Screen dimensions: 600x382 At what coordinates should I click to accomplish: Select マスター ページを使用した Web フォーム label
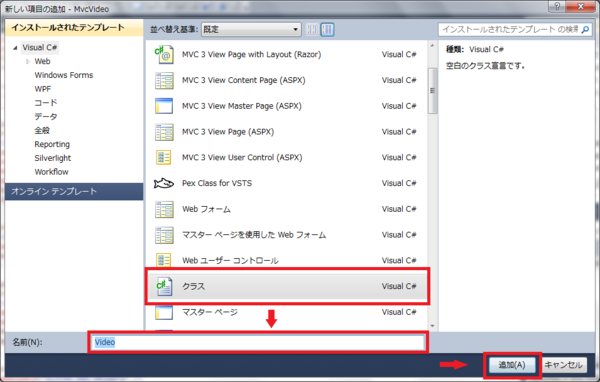[x=254, y=235]
